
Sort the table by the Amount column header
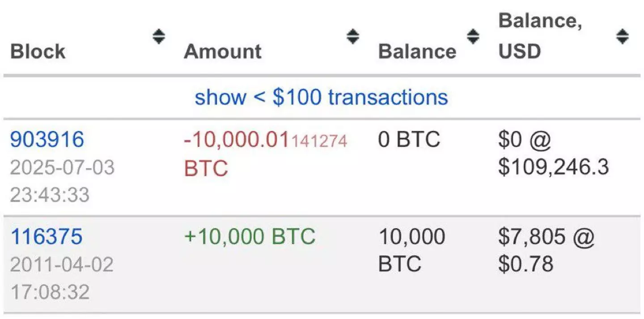[x=222, y=51]
